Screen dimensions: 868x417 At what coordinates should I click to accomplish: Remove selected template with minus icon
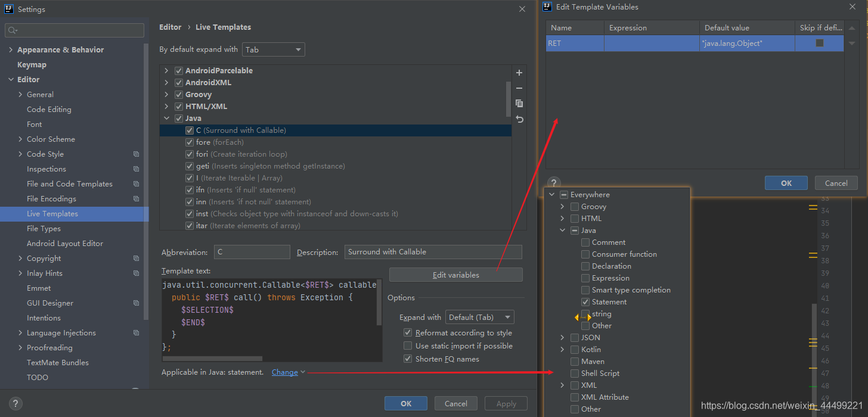(519, 88)
